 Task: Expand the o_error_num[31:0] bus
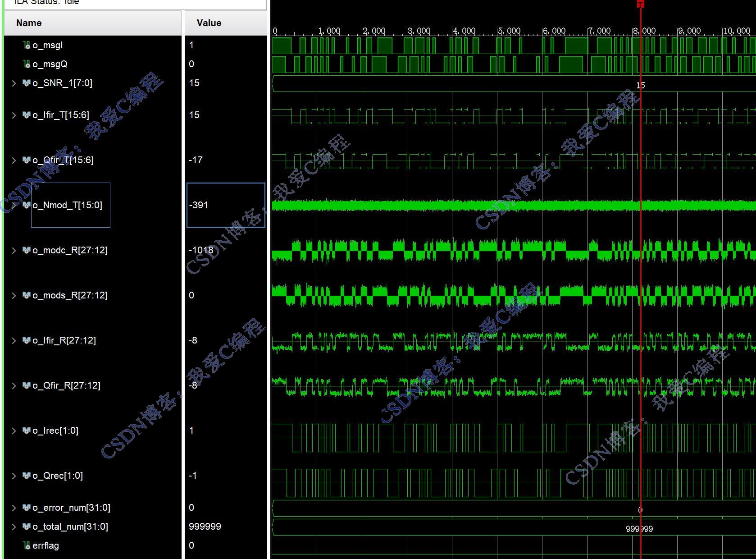point(14,508)
